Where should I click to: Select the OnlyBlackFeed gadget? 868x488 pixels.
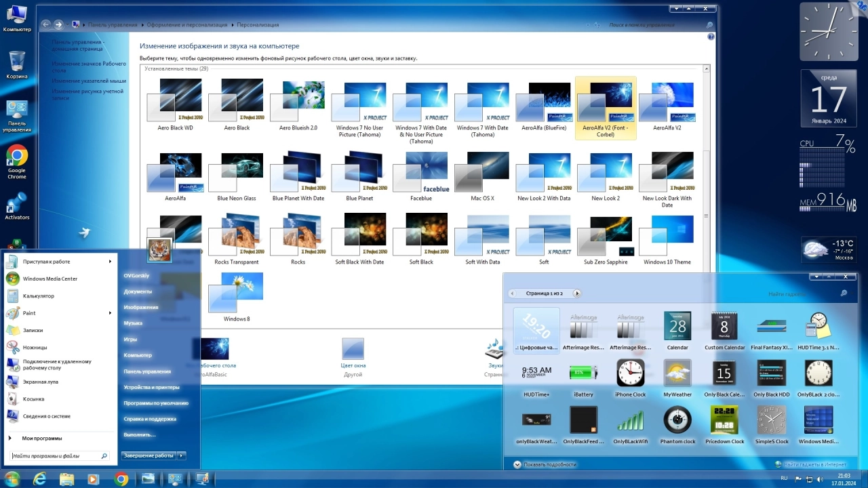point(583,425)
